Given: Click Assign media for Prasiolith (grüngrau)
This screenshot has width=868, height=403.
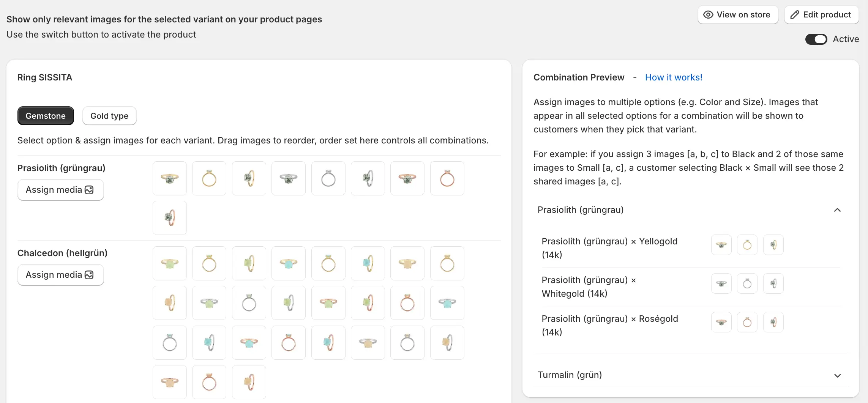Looking at the screenshot, I should (x=60, y=190).
